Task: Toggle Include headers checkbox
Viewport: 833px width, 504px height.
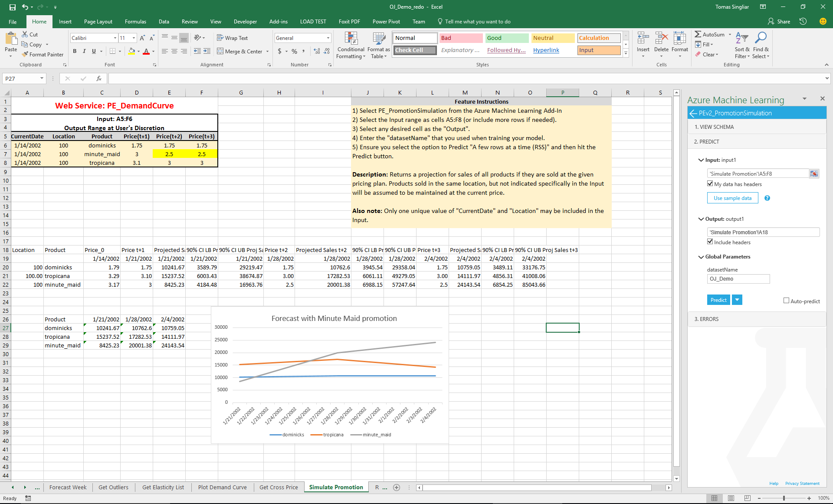Action: pyautogui.click(x=710, y=242)
